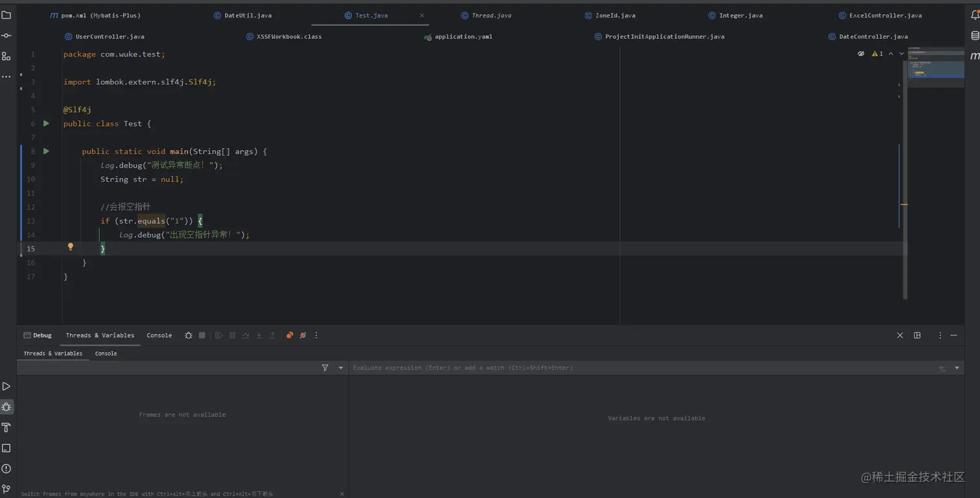Open the Build hammer tool window
980x498 pixels.
click(x=6, y=427)
